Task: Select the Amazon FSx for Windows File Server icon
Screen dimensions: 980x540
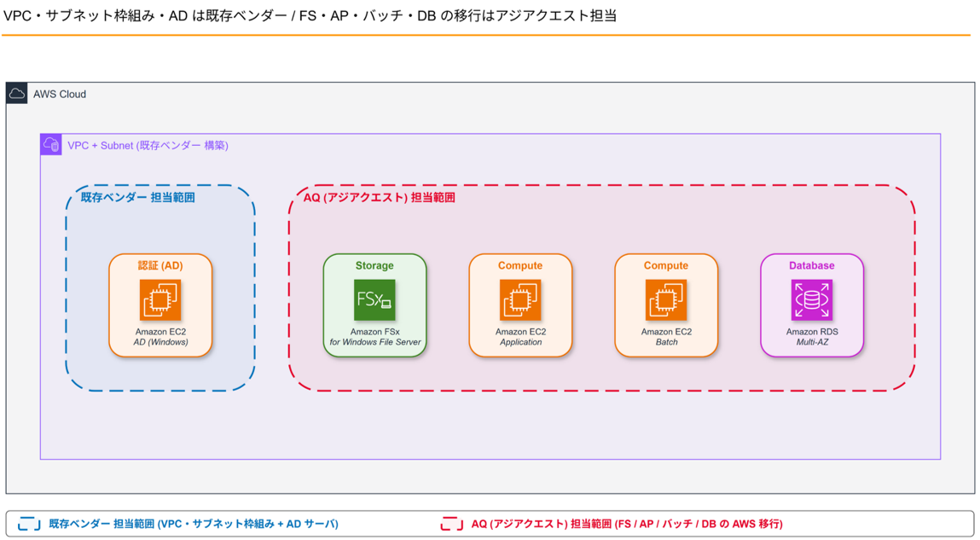Action: [x=374, y=300]
